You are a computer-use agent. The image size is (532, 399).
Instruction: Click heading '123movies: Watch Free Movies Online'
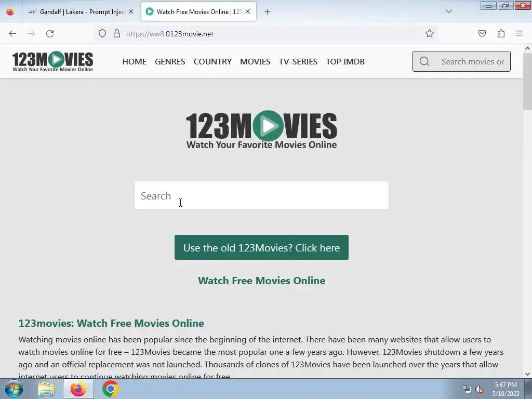(x=111, y=323)
